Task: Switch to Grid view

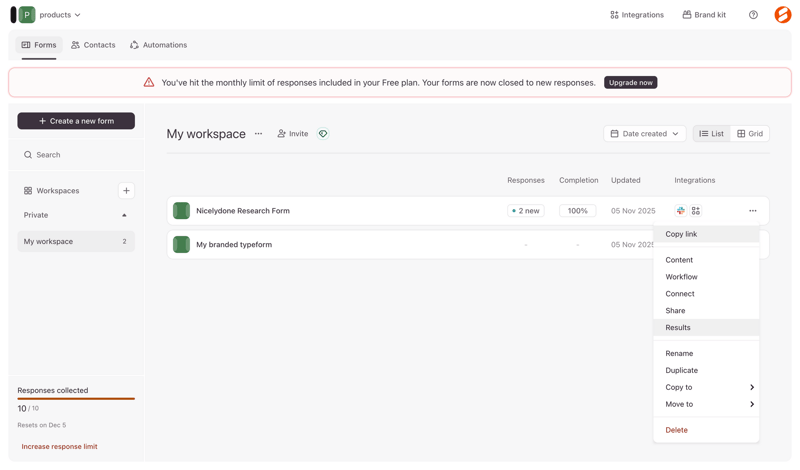Action: [x=750, y=134]
